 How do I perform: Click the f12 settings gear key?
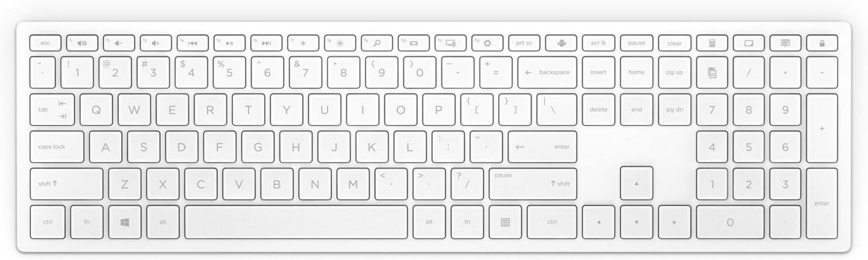tap(487, 43)
